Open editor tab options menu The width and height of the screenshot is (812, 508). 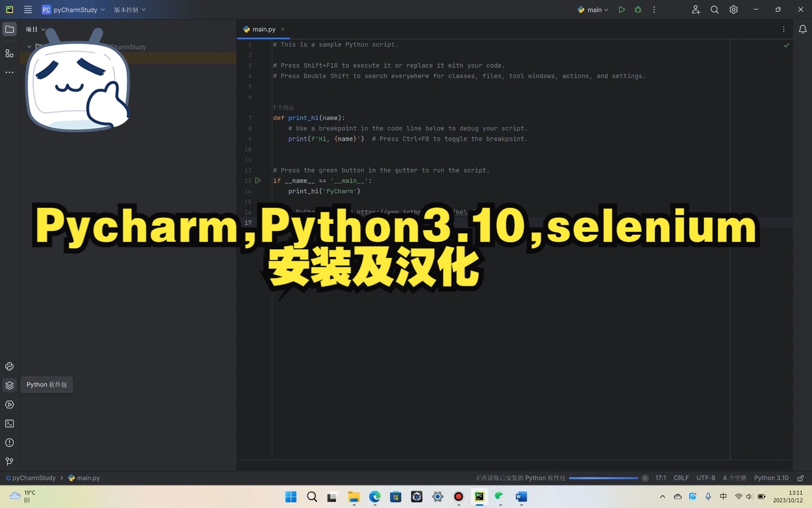click(784, 29)
